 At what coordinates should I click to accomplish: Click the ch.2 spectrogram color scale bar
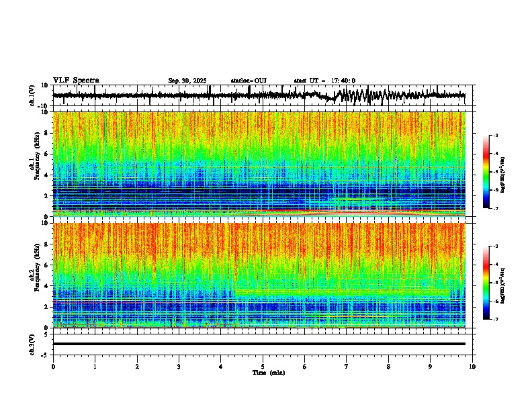click(x=486, y=283)
